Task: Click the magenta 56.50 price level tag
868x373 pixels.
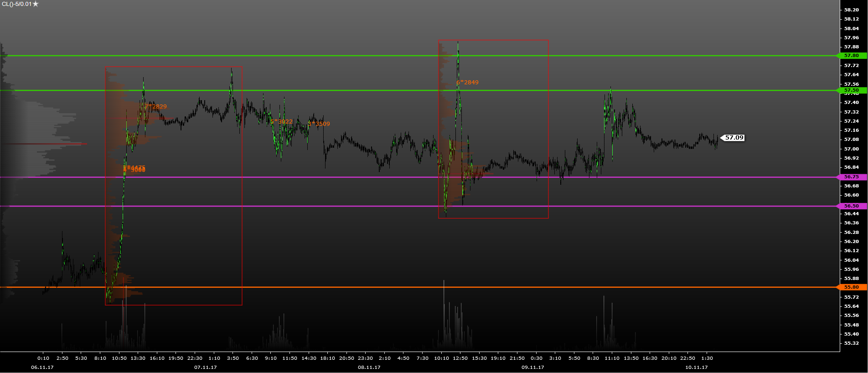Action: [851, 206]
